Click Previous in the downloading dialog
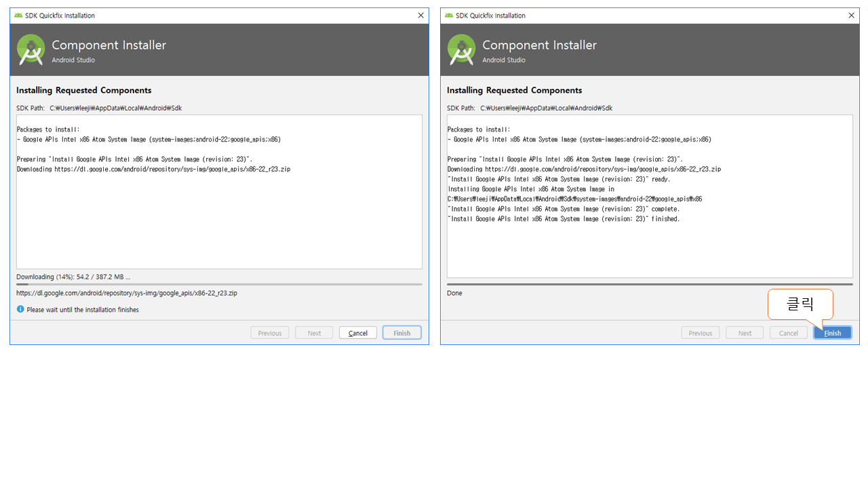 pyautogui.click(x=270, y=333)
